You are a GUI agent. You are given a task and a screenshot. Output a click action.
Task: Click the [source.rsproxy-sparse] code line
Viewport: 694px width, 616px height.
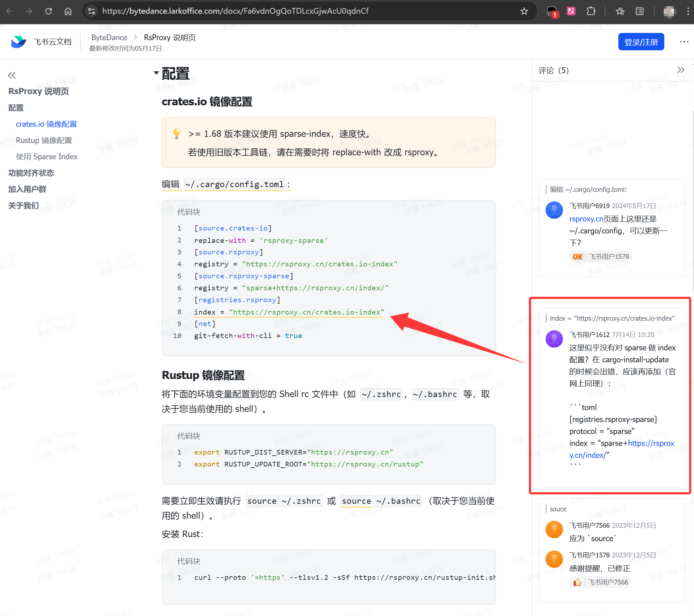(244, 276)
